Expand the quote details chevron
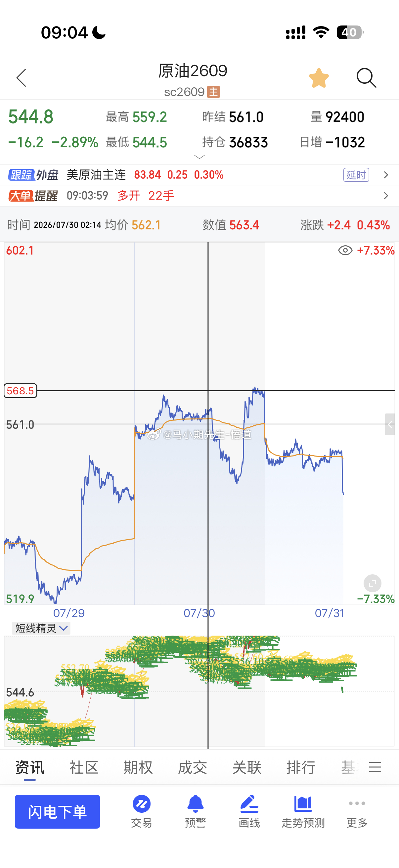399x868 pixels. [199, 157]
